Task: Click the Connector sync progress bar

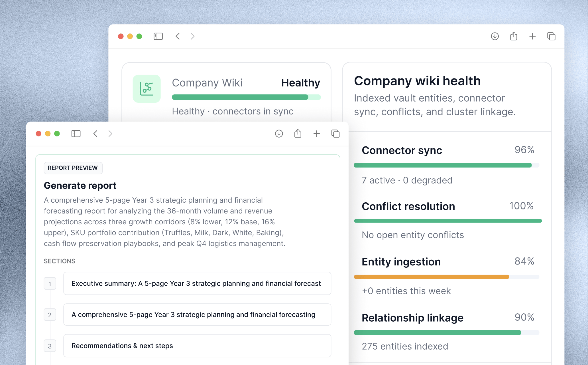Action: click(447, 165)
